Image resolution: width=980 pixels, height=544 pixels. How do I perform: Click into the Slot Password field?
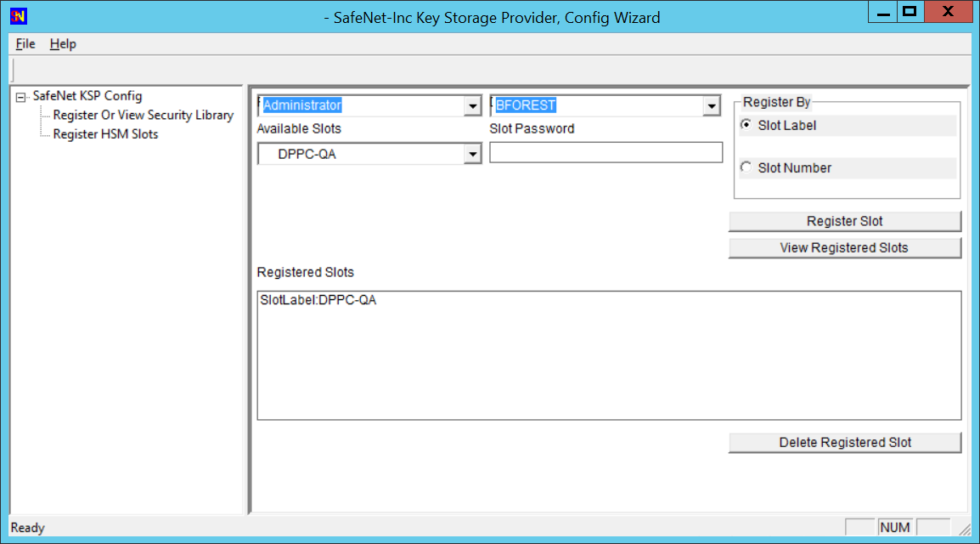click(x=605, y=153)
